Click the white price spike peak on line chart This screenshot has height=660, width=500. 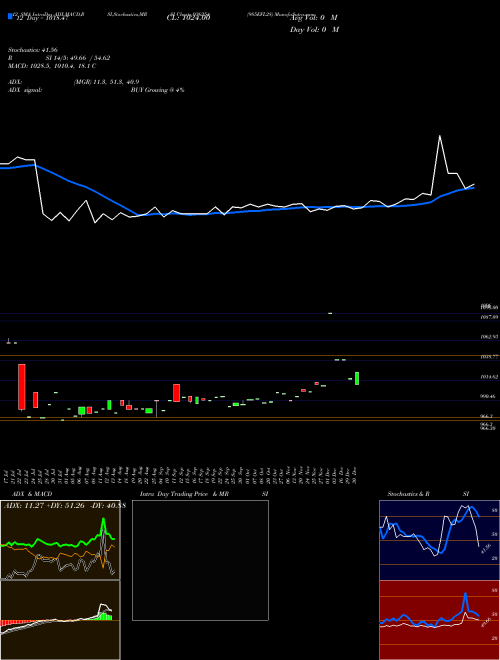440,136
